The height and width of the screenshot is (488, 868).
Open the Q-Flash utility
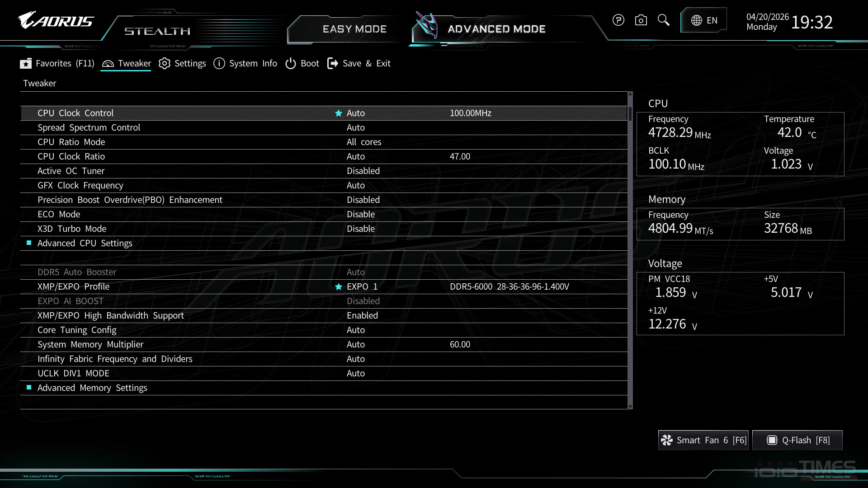pos(797,440)
